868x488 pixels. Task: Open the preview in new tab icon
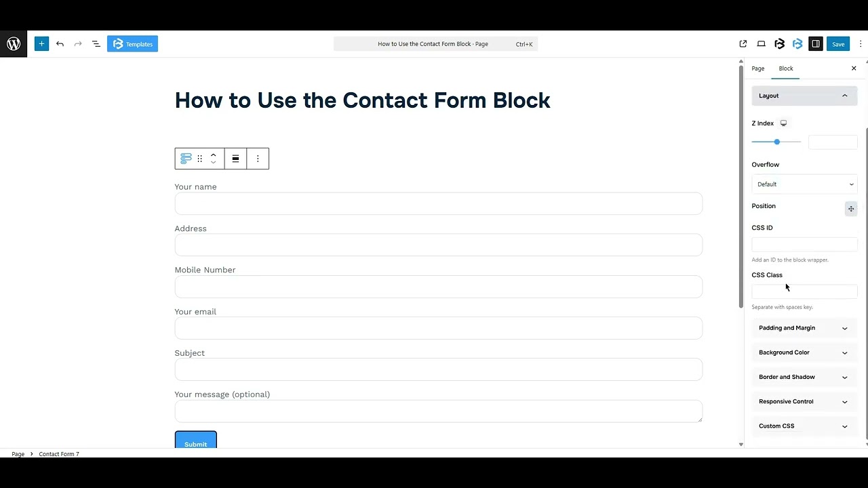(743, 43)
